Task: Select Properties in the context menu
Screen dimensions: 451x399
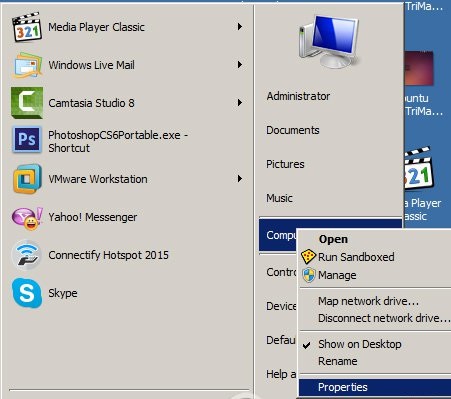Action: 375,387
